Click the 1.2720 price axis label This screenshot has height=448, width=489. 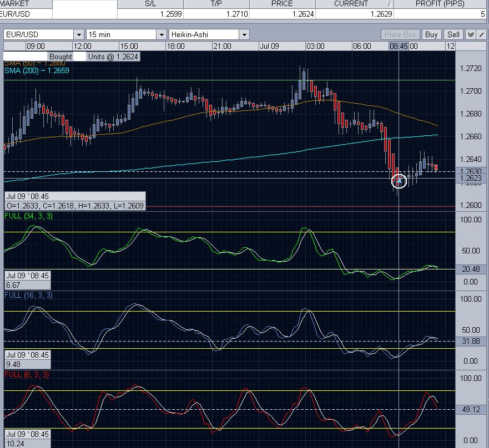tap(471, 69)
